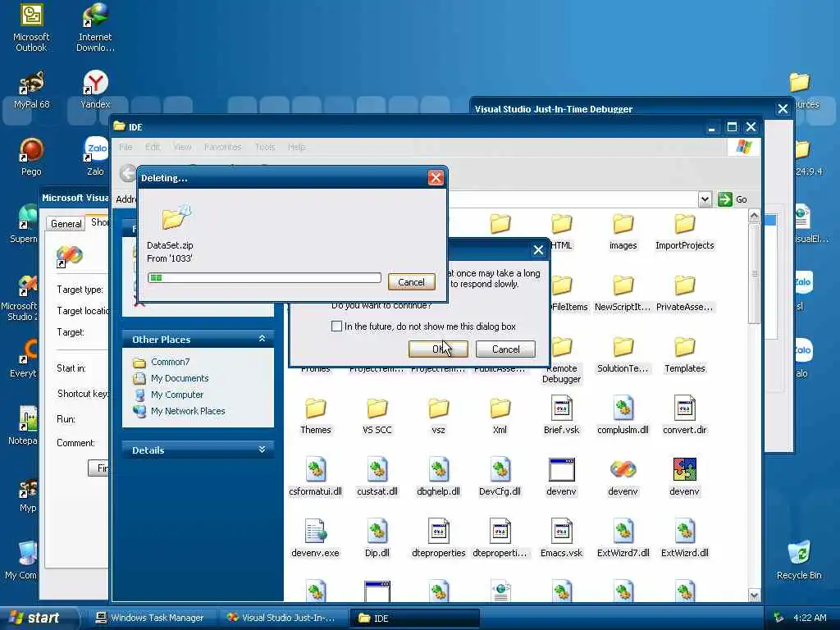Select the Dip.dll file
840x630 pixels.
377,538
